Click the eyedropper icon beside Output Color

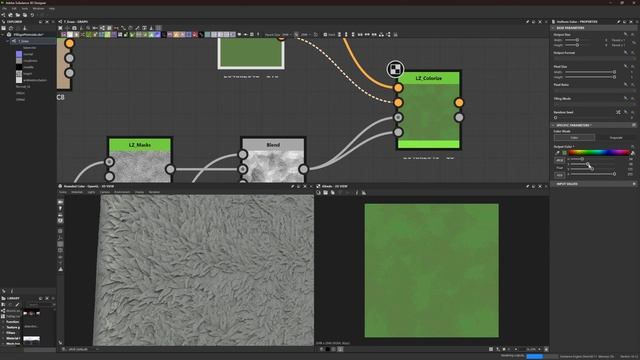point(558,153)
